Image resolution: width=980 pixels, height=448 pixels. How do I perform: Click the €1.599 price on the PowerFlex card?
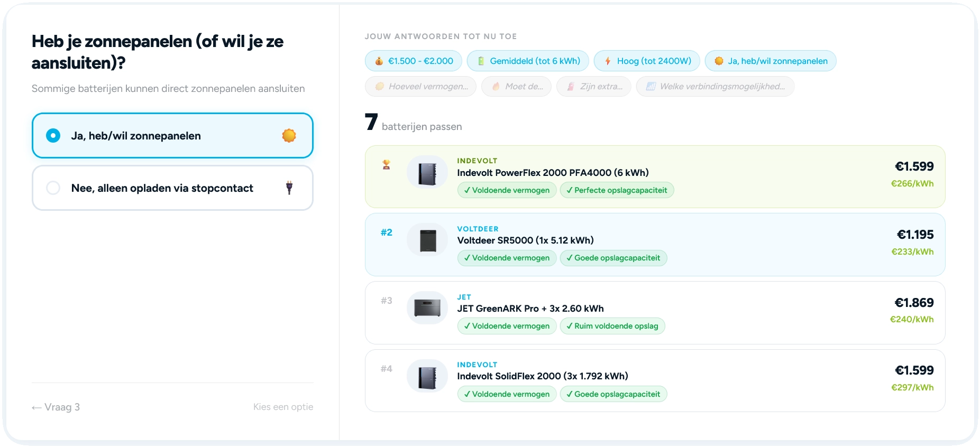[x=914, y=166]
